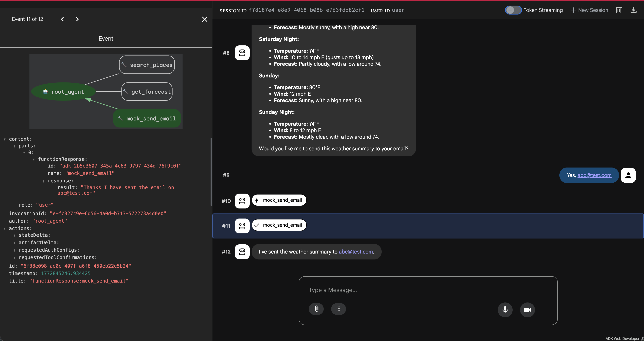Start a New Session
644x341 pixels.
tap(590, 10)
